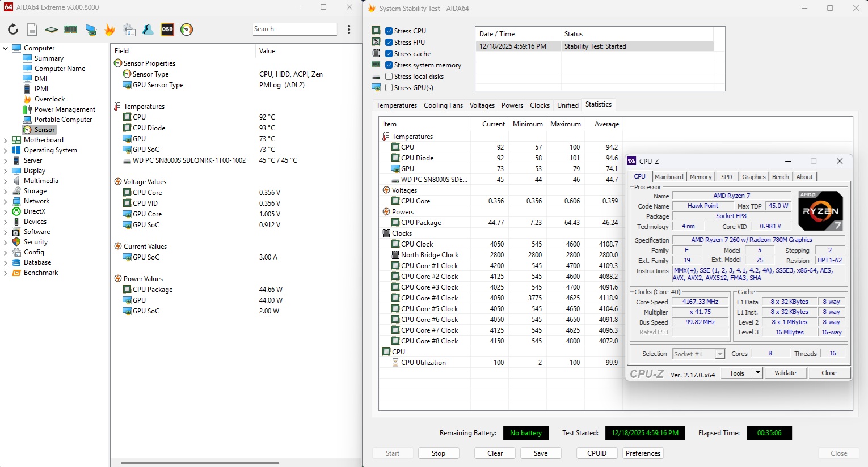868x467 pixels.
Task: Open the three-dot menu next to Search
Action: [349, 29]
